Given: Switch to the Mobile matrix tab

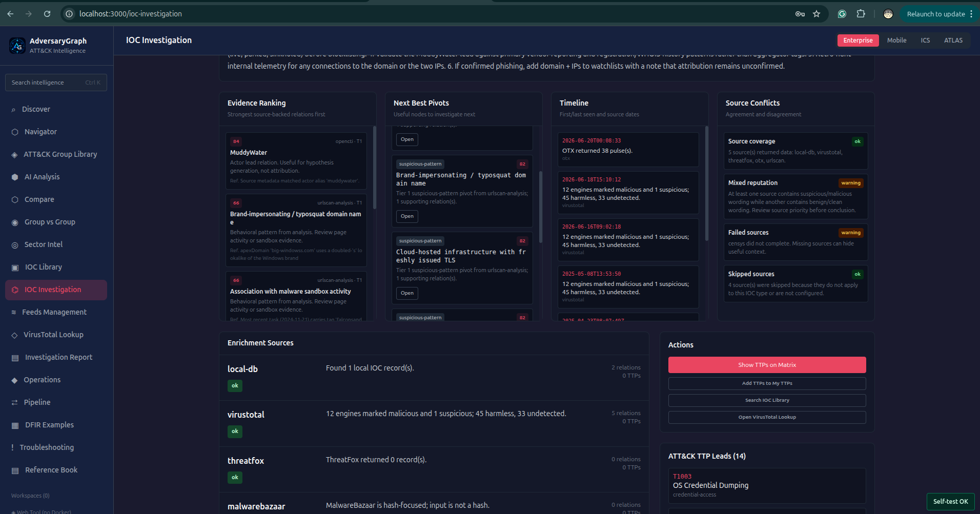Looking at the screenshot, I should tap(896, 40).
